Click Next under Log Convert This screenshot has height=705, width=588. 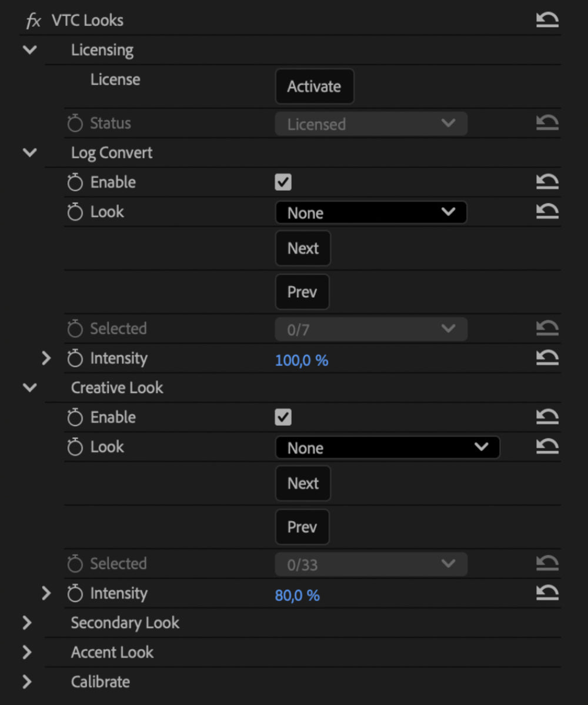[303, 248]
